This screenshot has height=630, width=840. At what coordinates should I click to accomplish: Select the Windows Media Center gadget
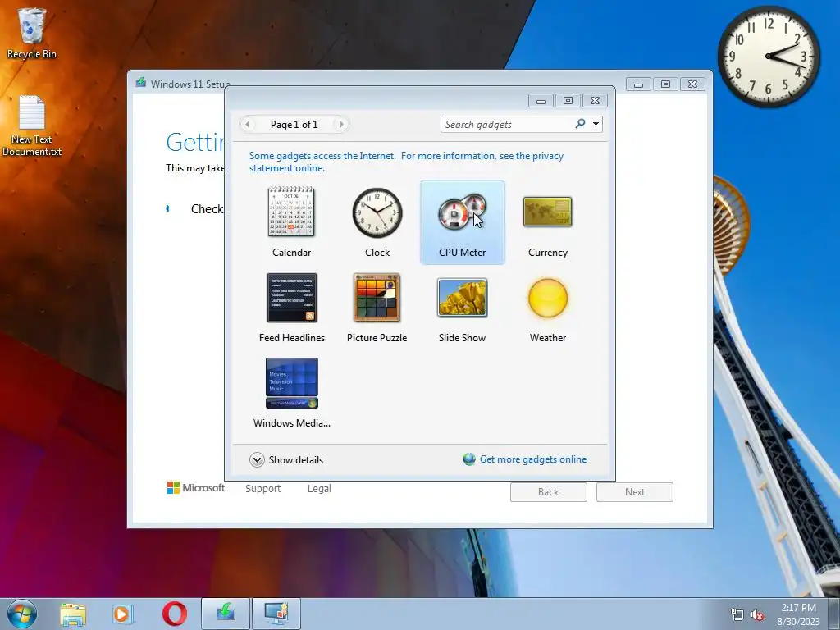(x=291, y=393)
